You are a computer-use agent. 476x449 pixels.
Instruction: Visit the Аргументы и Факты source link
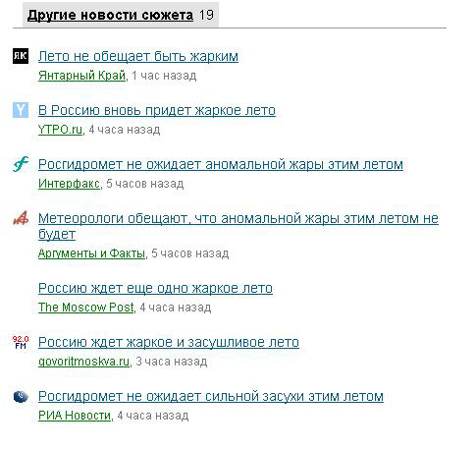(91, 253)
